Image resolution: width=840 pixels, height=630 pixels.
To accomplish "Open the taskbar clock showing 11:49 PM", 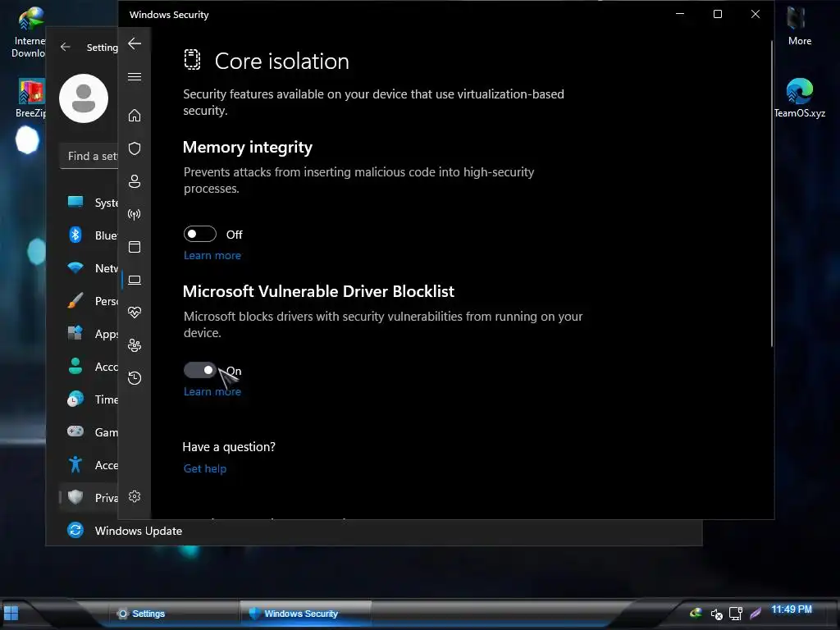I will (792, 609).
